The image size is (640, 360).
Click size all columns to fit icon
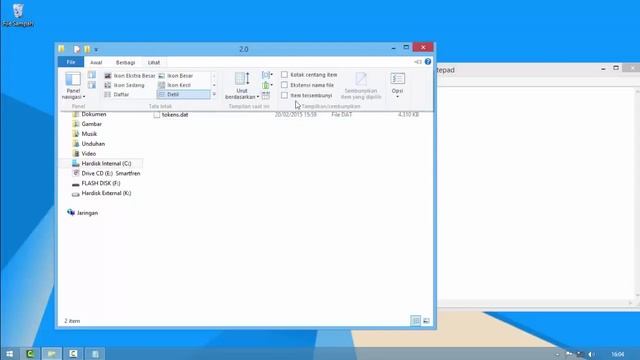point(266,96)
